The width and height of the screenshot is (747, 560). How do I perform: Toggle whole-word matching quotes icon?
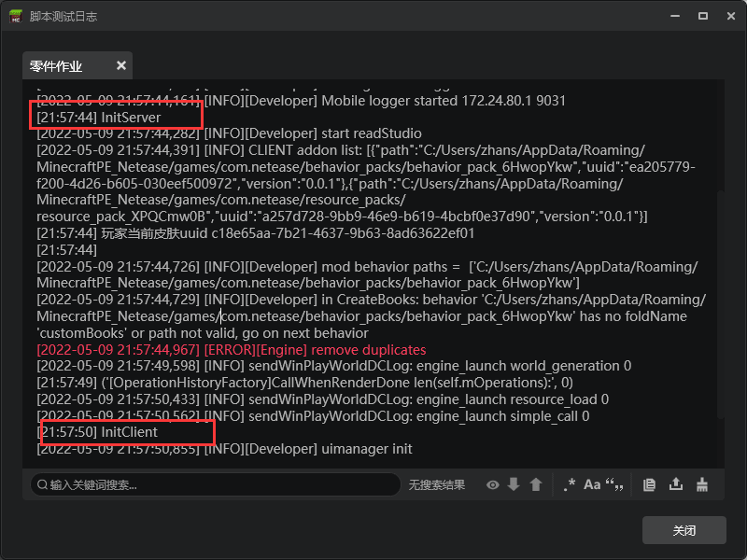point(614,484)
